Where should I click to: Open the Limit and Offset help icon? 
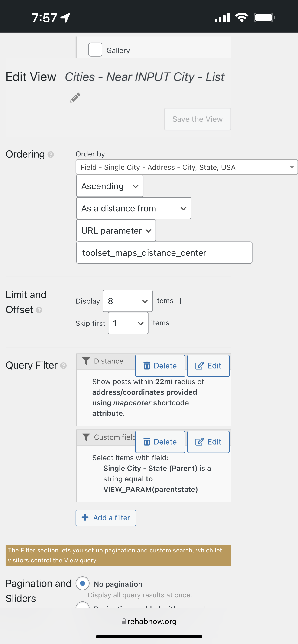[39, 310]
